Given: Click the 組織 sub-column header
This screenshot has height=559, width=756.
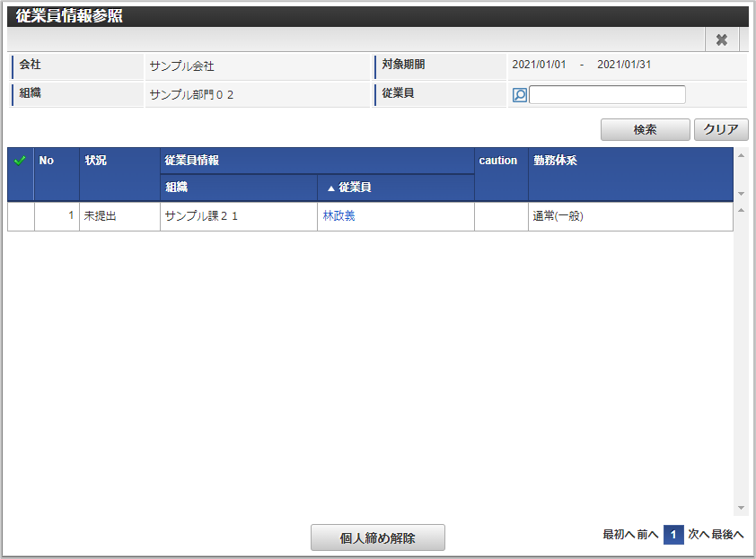Looking at the screenshot, I should click(239, 188).
